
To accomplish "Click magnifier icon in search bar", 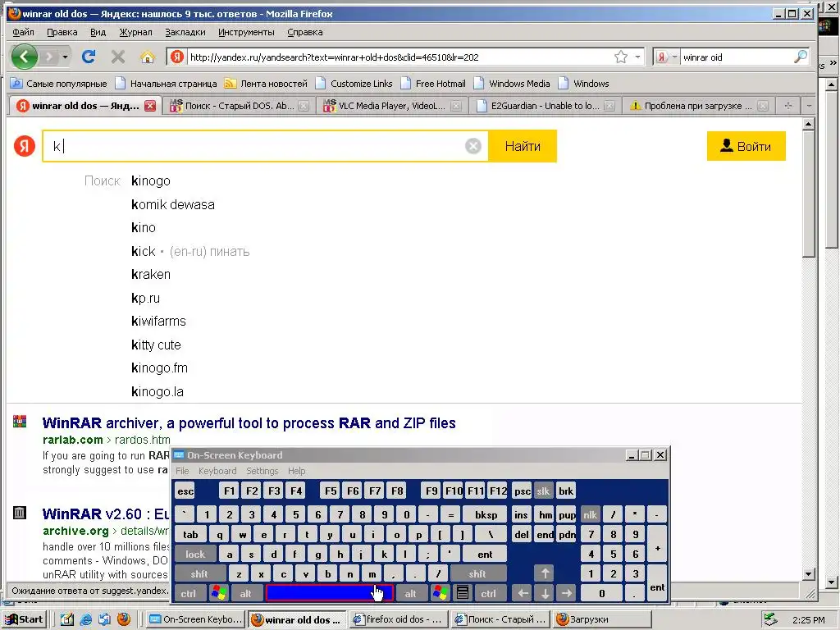I will point(800,57).
